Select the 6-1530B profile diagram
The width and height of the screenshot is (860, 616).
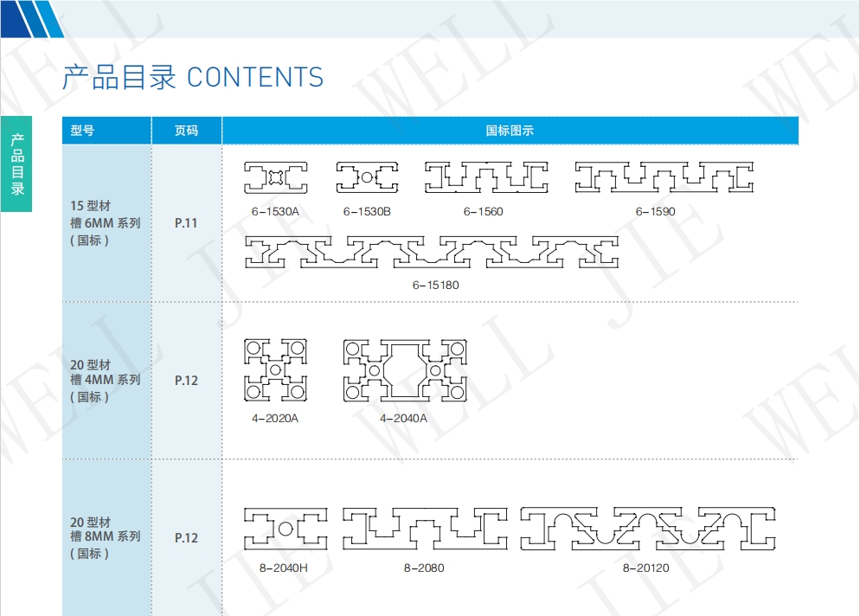pyautogui.click(x=366, y=177)
